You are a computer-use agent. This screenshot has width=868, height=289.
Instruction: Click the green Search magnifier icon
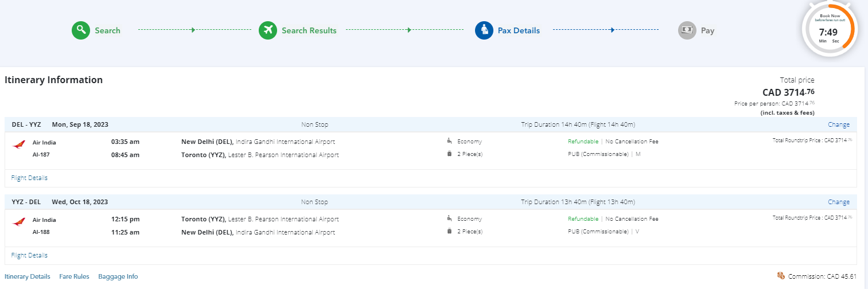81,30
